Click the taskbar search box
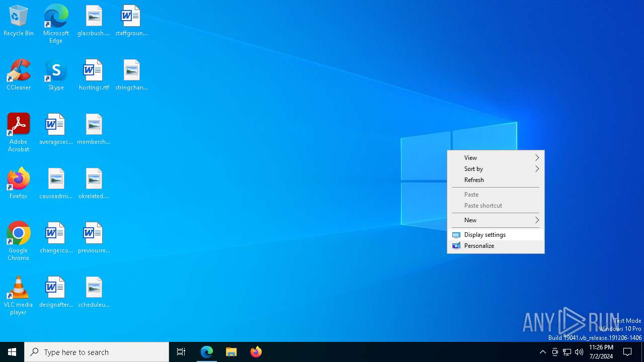The height and width of the screenshot is (362, 644). point(97,352)
